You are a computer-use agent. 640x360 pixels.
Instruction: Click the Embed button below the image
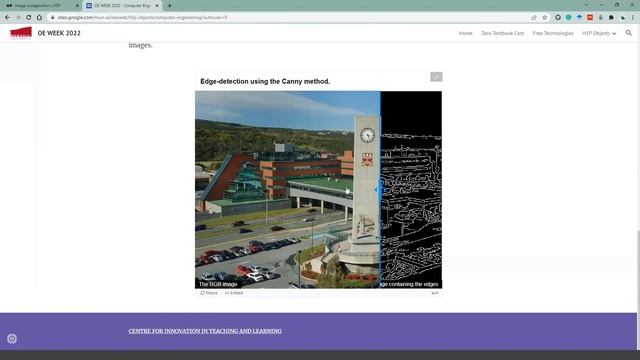[x=234, y=293]
